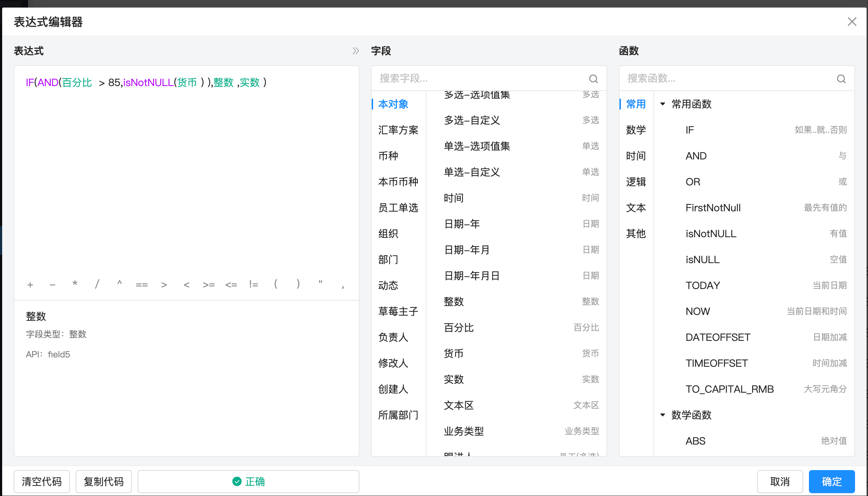868x496 pixels.
Task: Click the 复制代码 button
Action: click(104, 481)
